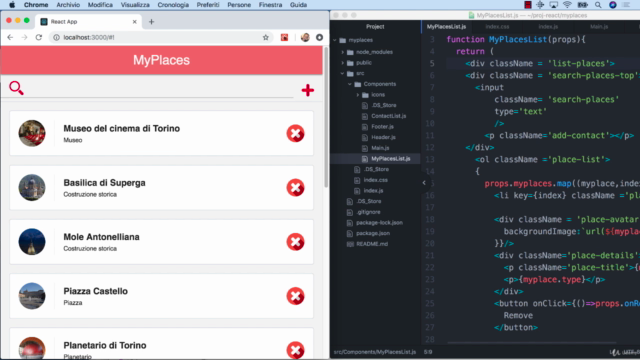Open Spotlight search in menu bar
This screenshot has width=640, height=360.
598,5
